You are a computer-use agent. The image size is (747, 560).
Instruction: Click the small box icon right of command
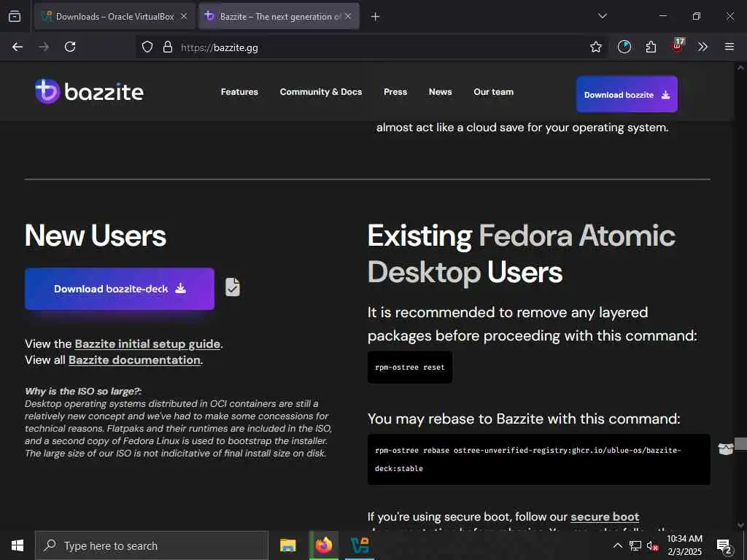coord(726,448)
